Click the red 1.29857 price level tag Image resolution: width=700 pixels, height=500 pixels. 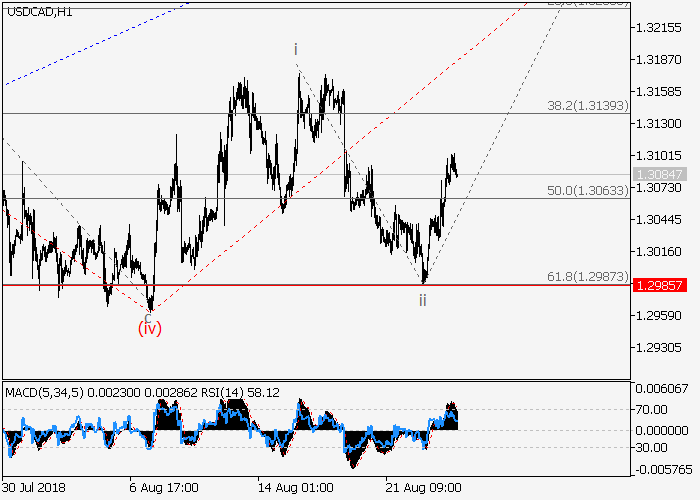click(657, 285)
